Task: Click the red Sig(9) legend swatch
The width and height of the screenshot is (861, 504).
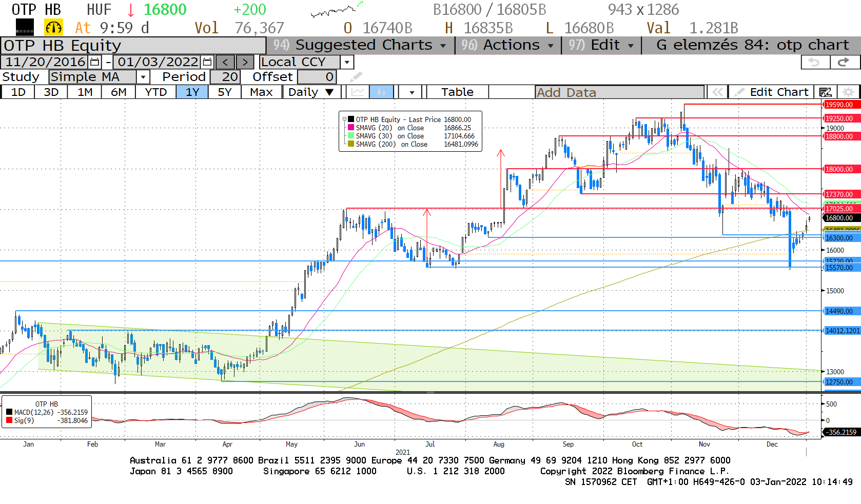Action: (9, 420)
